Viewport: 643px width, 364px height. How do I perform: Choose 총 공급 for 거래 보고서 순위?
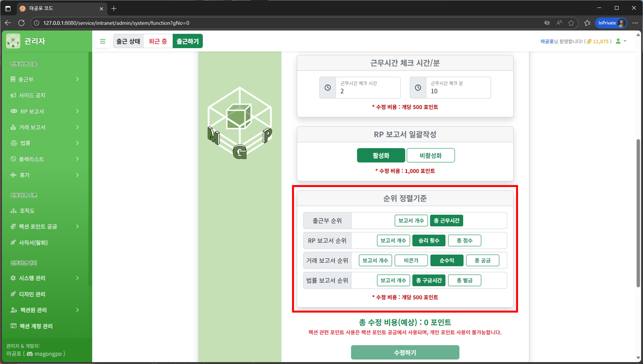pyautogui.click(x=482, y=260)
